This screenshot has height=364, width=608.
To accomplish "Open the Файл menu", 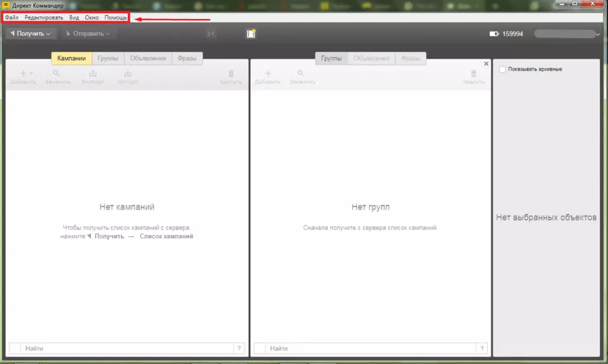I will (12, 17).
